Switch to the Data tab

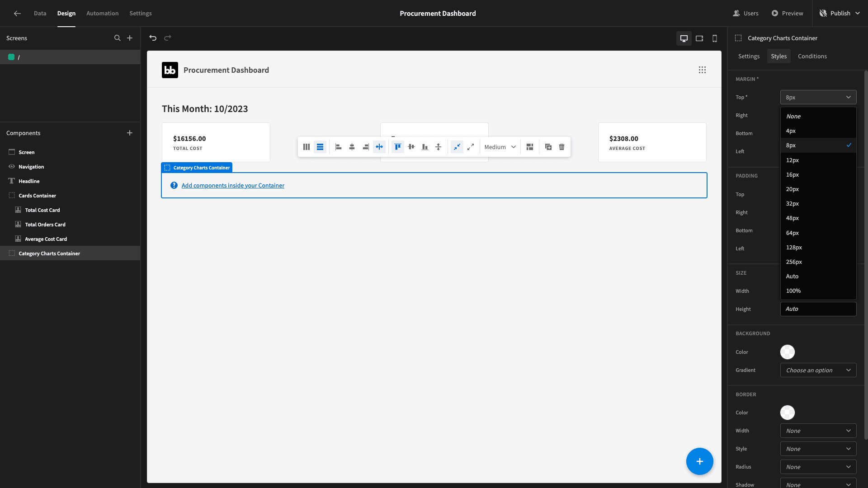(40, 14)
